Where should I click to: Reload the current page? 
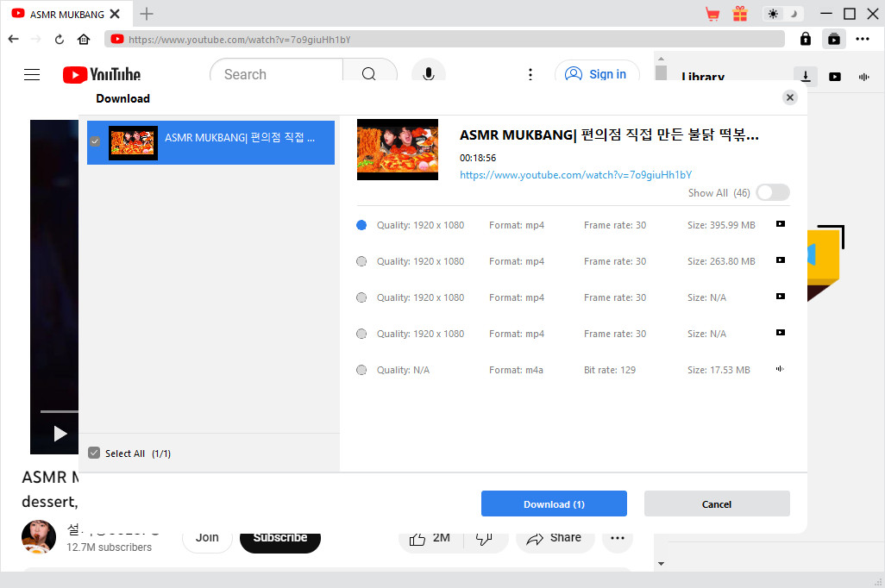click(60, 39)
